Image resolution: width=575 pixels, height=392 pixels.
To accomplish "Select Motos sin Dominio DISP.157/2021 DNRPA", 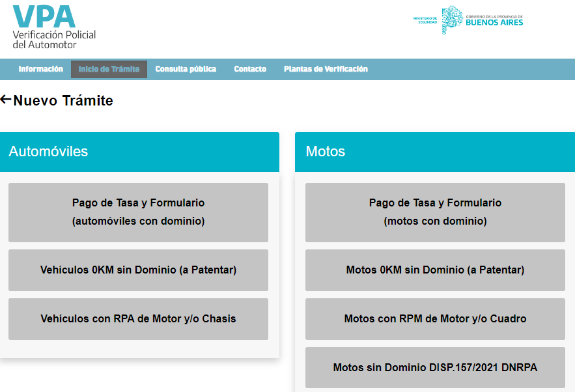I will point(435,367).
